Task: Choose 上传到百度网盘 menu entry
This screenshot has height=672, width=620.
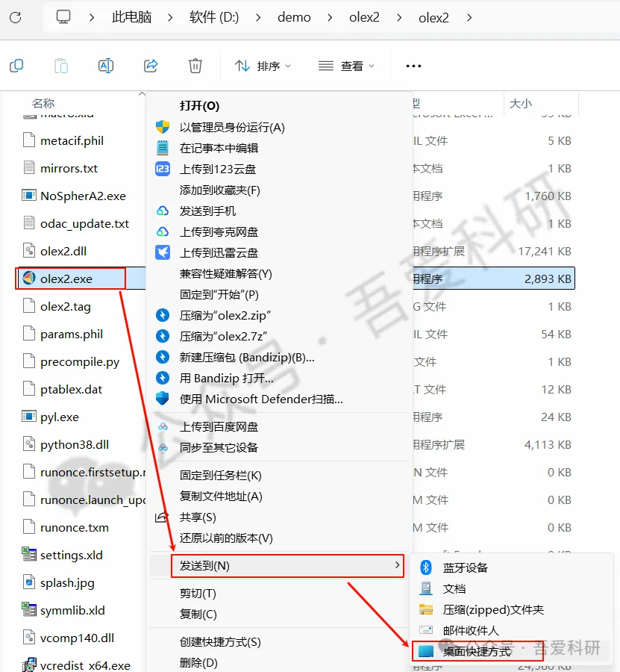Action: pyautogui.click(x=219, y=427)
